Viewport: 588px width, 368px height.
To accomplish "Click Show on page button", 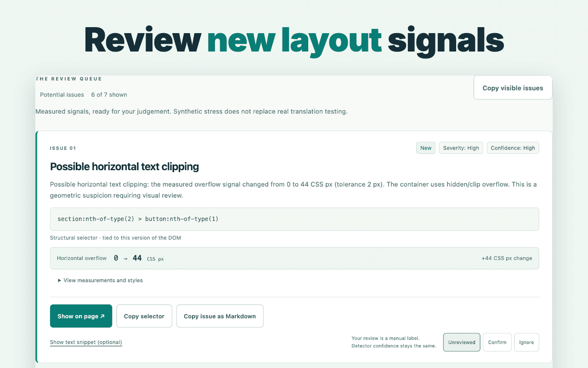I will tap(81, 316).
